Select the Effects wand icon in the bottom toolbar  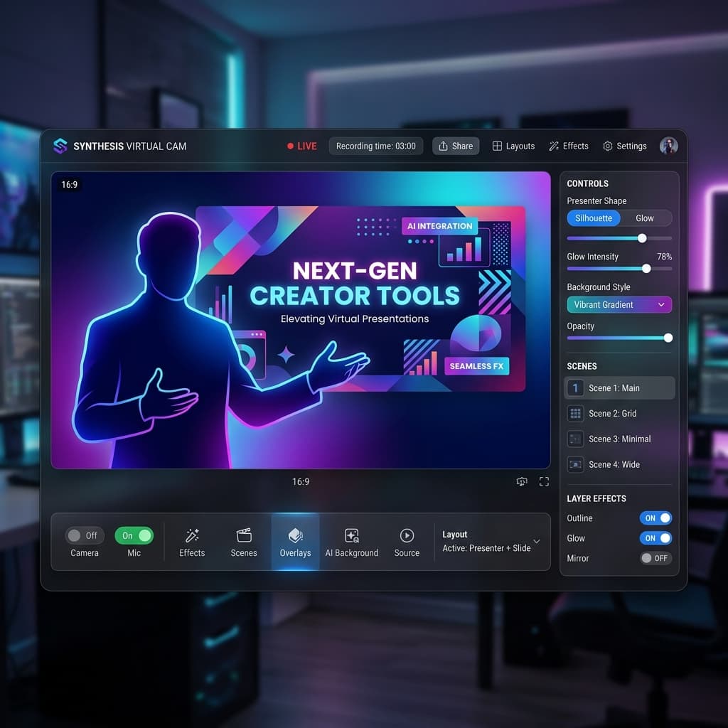click(x=192, y=537)
